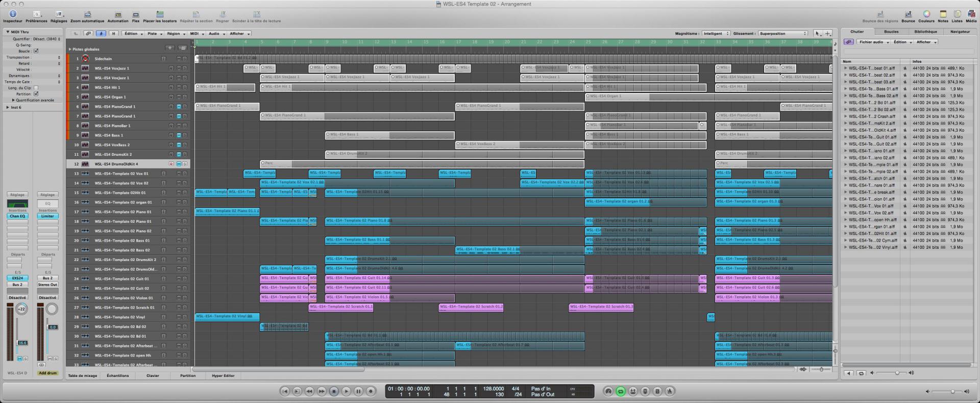
Task: Open the Réglages toolbar icon
Action: [x=59, y=14]
